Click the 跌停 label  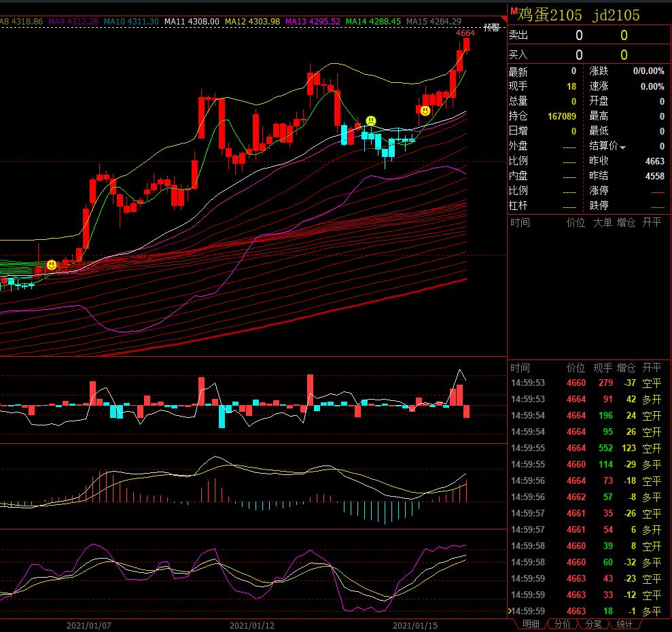[599, 205]
